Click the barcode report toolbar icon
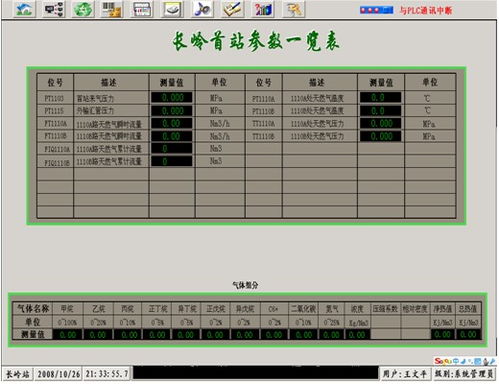Image resolution: width=499 pixels, height=384 pixels. tap(111, 9)
